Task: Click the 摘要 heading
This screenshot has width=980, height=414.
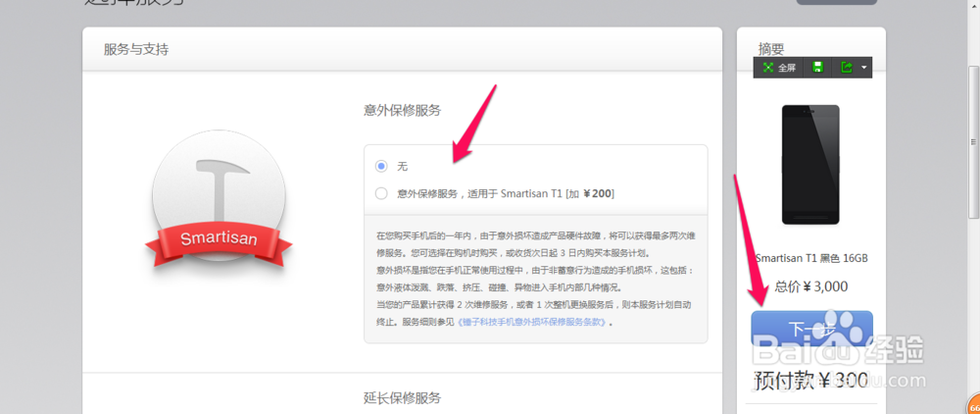Action: click(771, 49)
